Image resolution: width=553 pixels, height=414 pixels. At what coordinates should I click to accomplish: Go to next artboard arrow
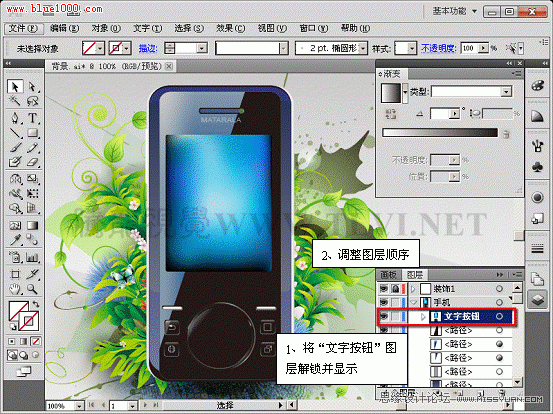[x=145, y=405]
